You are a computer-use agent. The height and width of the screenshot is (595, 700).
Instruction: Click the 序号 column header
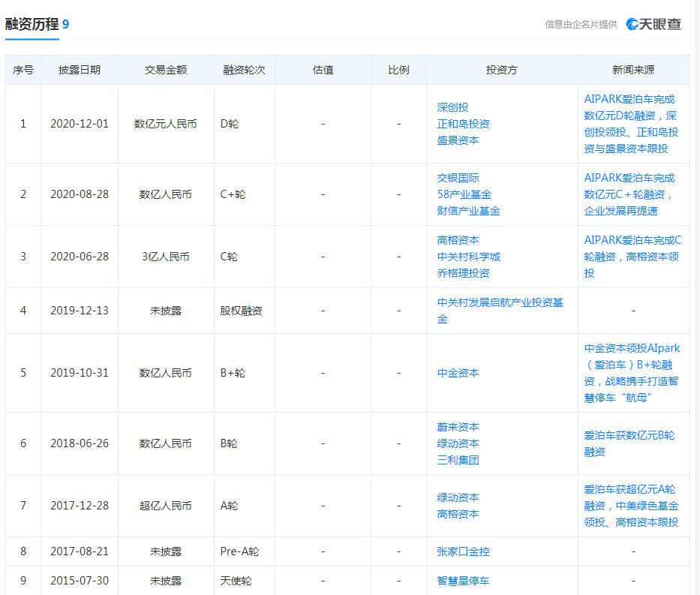[x=23, y=70]
